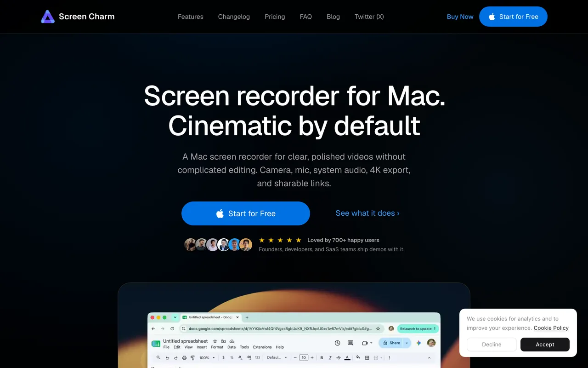Click browser back arrow in demo preview
The width and height of the screenshot is (588, 368).
153,329
